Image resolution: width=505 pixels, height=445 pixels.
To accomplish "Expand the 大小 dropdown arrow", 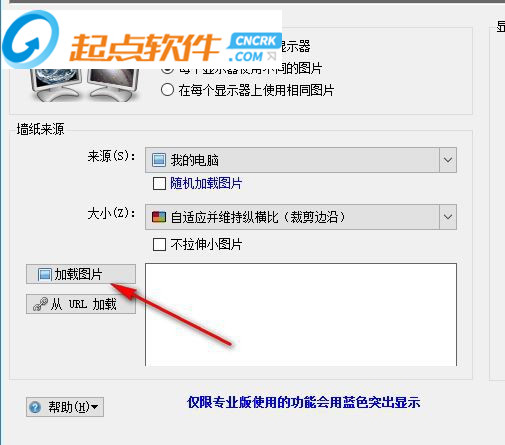I will 448,217.
